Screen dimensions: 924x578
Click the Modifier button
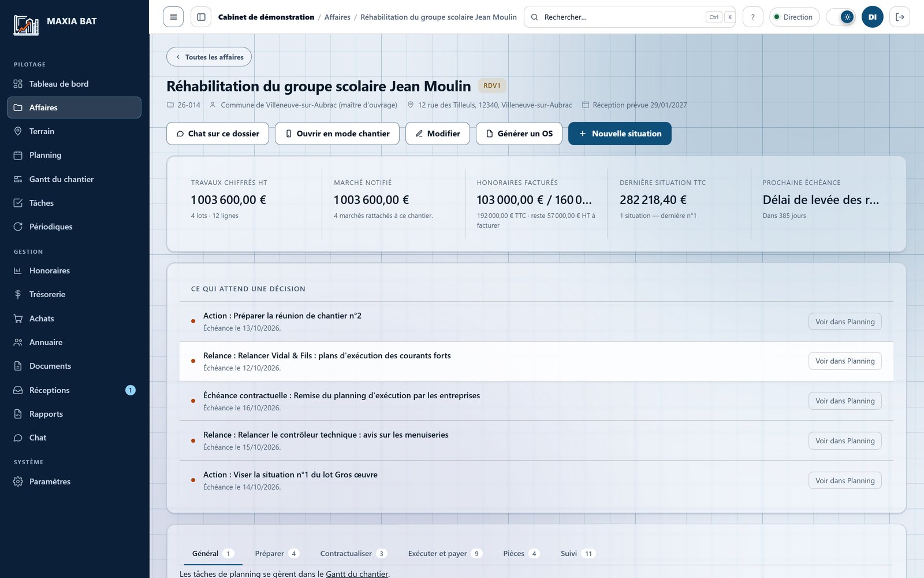[438, 134]
